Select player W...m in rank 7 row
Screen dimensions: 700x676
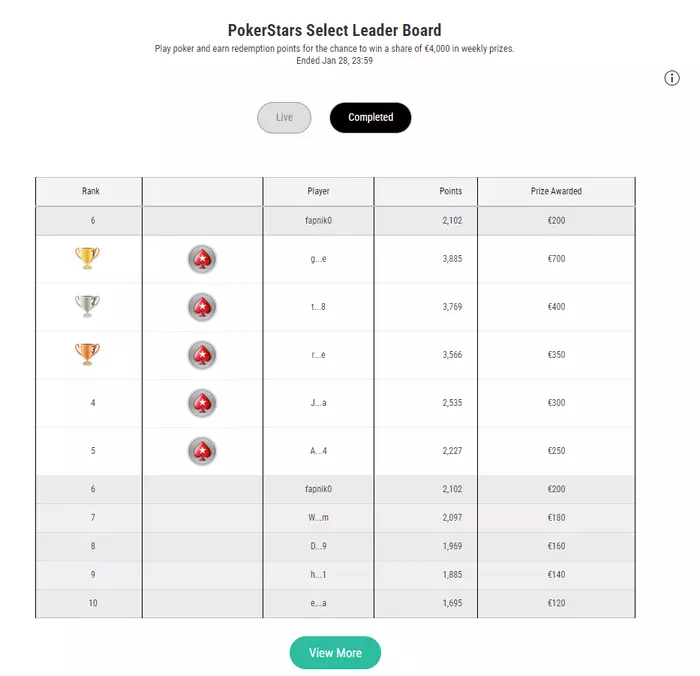tap(318, 517)
